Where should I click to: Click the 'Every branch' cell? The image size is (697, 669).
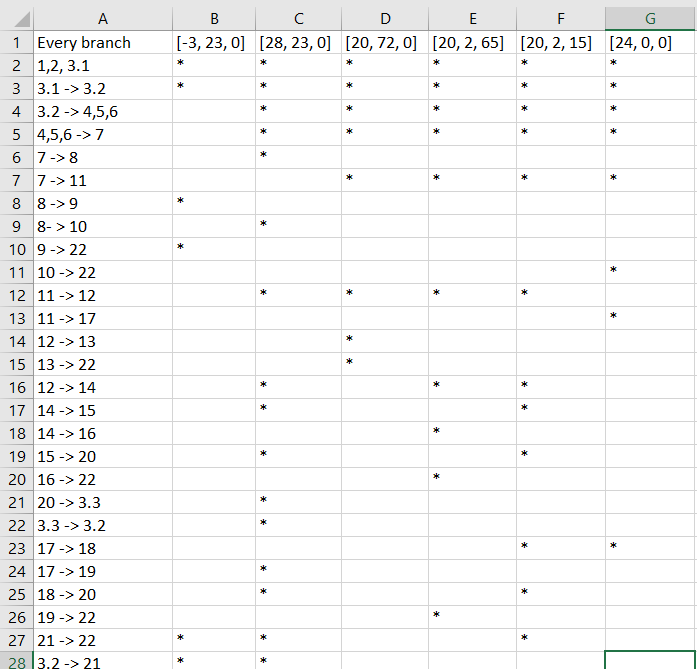click(103, 43)
